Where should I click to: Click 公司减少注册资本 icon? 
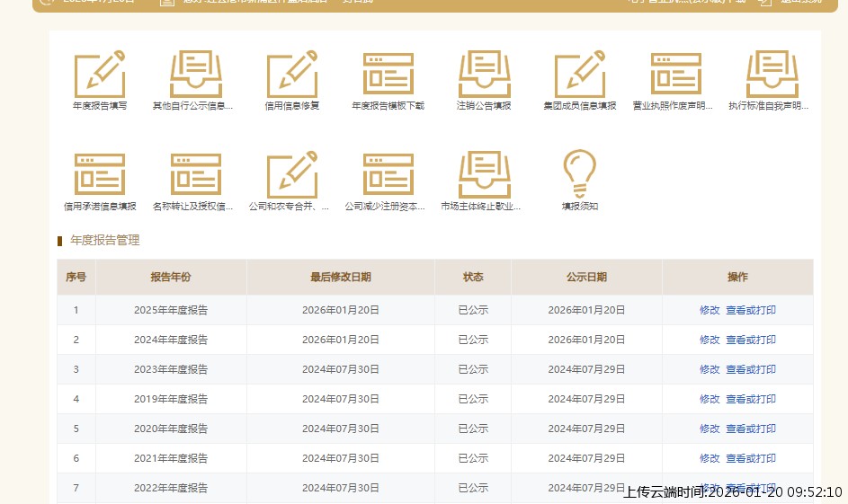pyautogui.click(x=388, y=175)
